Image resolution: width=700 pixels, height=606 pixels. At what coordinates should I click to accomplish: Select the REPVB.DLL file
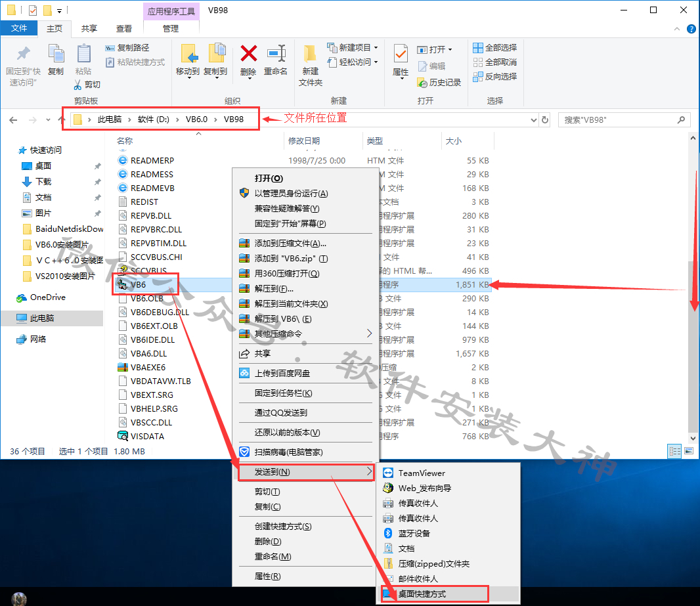(x=151, y=215)
